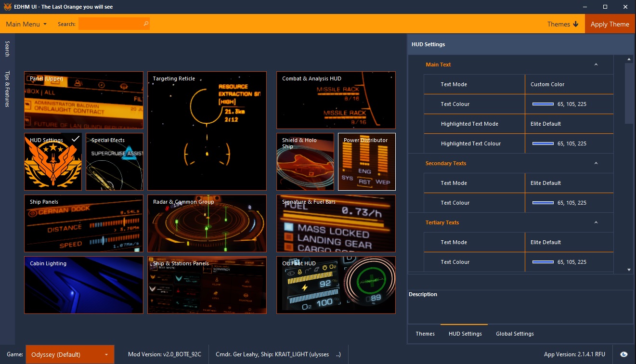
Task: Switch to the Themes bottom tab
Action: pyautogui.click(x=425, y=334)
